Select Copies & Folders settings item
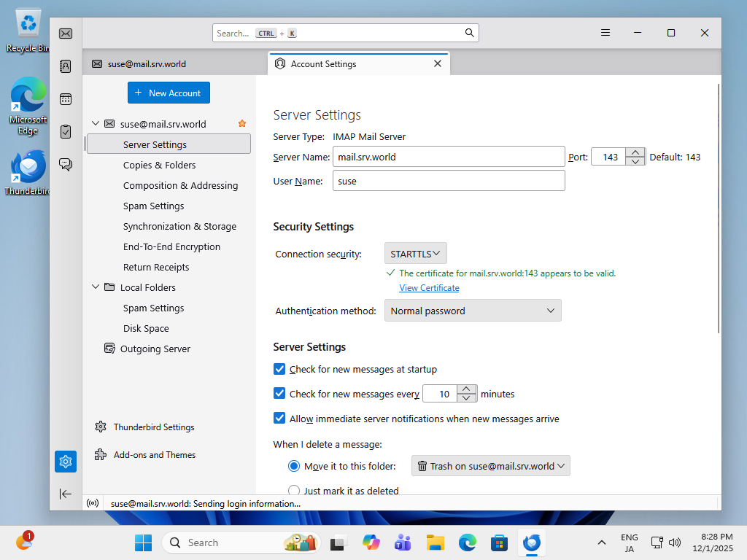Viewport: 747px width, 560px height. pos(159,165)
